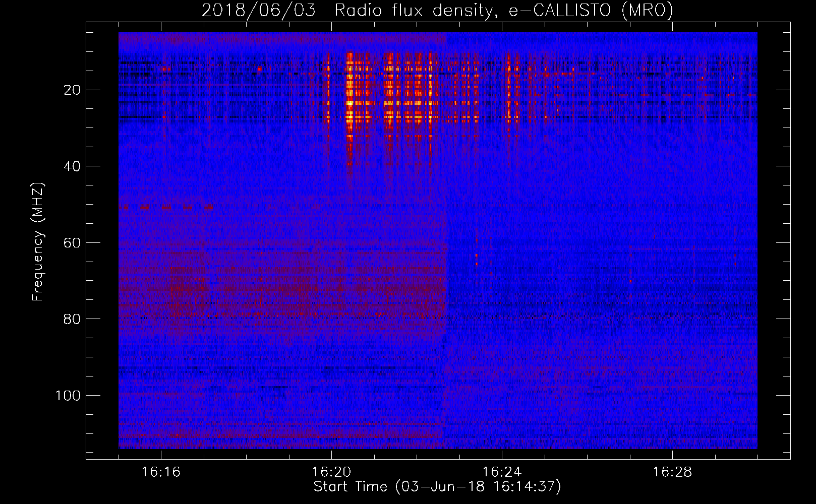Viewport: 816px width, 504px height.
Task: Click the 80 MHz frequency tick label
Action: 73,319
